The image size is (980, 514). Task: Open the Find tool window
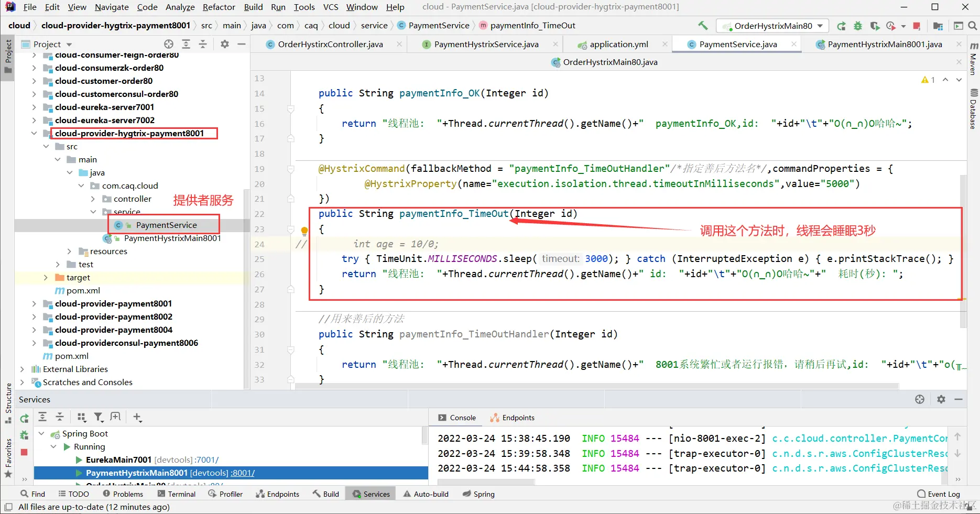click(x=32, y=494)
